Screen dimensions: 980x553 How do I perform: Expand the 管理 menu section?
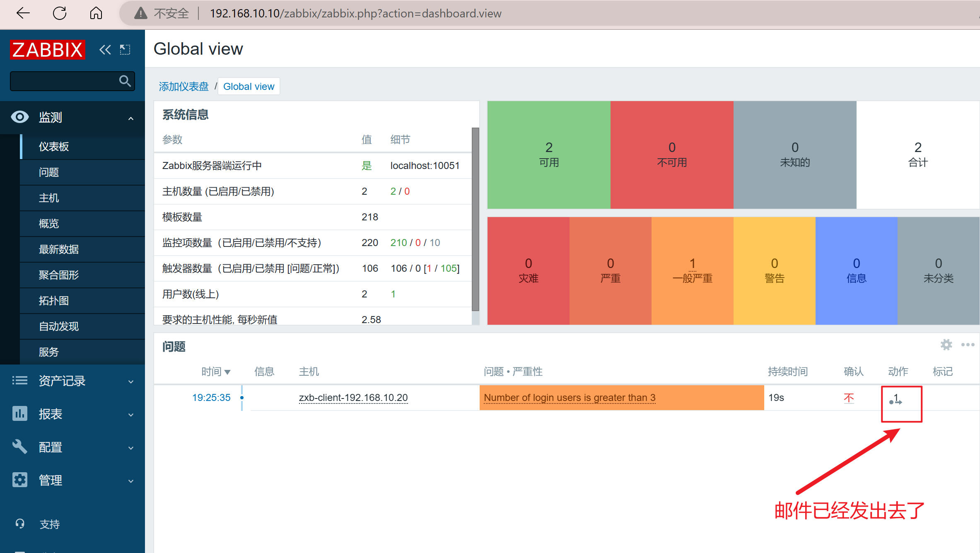coord(72,480)
